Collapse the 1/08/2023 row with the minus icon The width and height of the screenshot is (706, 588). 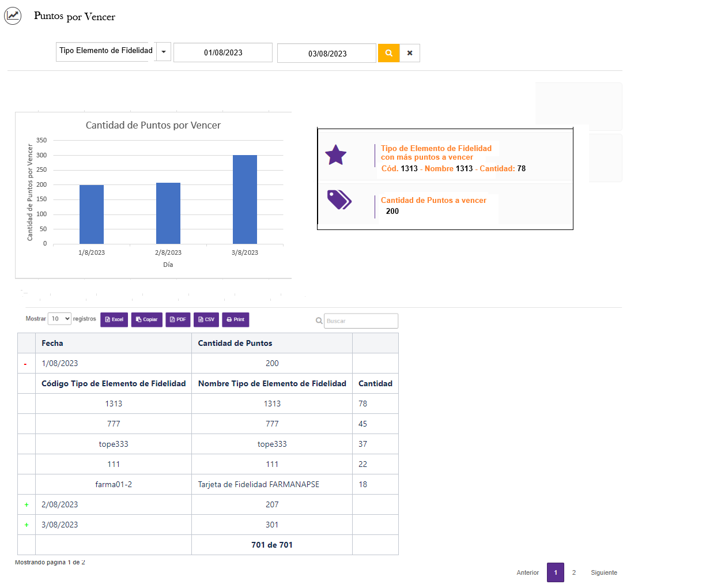tap(25, 364)
